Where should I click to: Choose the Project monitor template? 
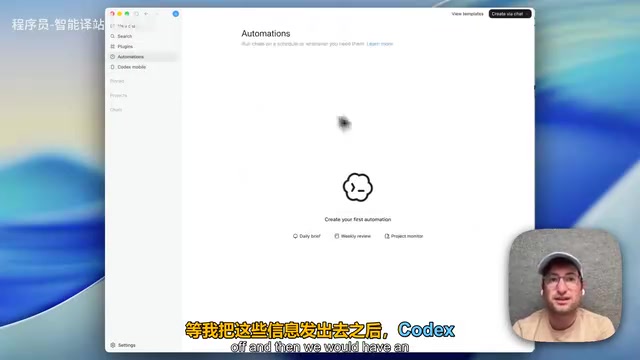point(404,236)
